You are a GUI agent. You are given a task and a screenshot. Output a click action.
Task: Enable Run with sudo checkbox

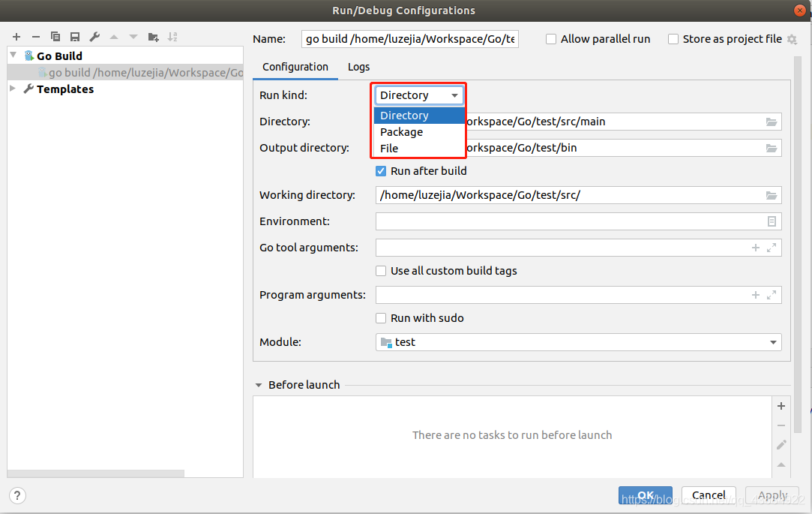tap(381, 318)
